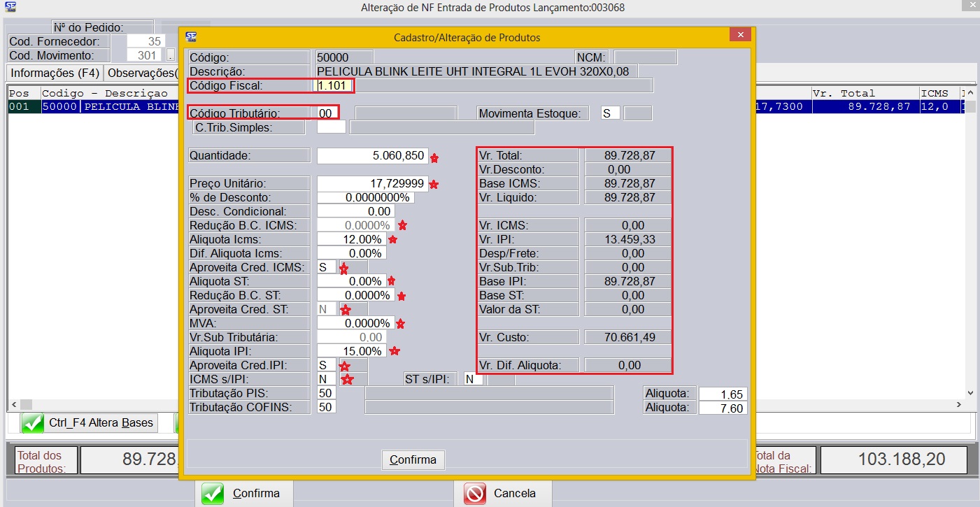Click the grid's scroll down arrow
Screen dimensions: 980x507
point(970,393)
